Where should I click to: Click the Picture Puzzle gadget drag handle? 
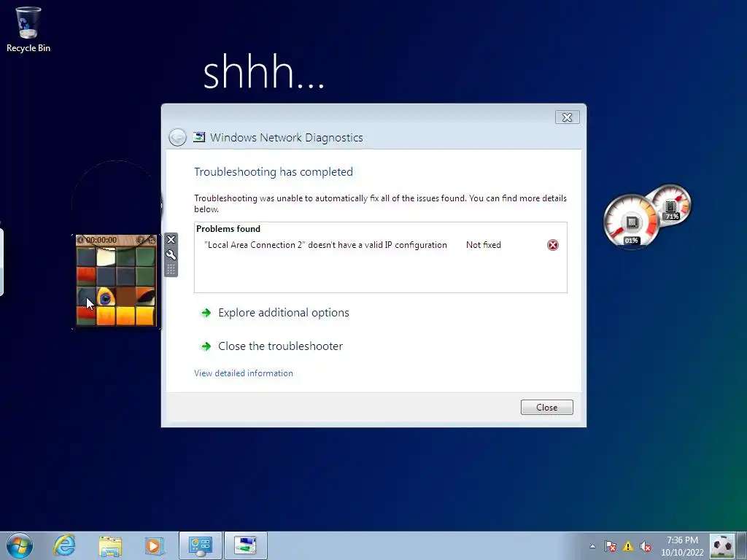[171, 270]
